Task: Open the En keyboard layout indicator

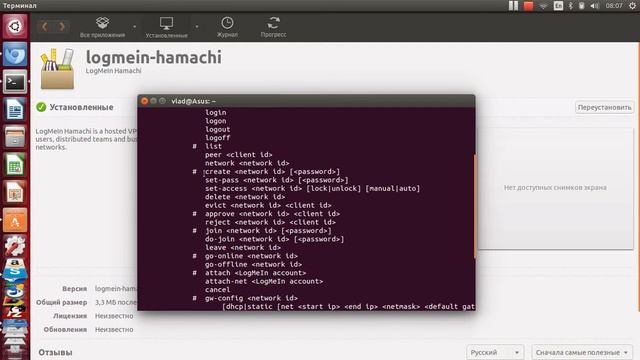Action: pyautogui.click(x=558, y=6)
